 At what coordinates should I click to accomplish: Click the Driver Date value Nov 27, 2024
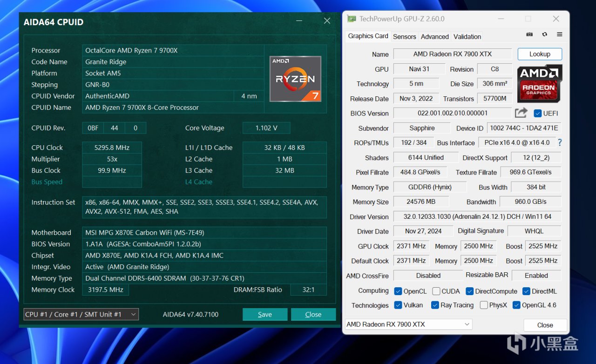(423, 231)
